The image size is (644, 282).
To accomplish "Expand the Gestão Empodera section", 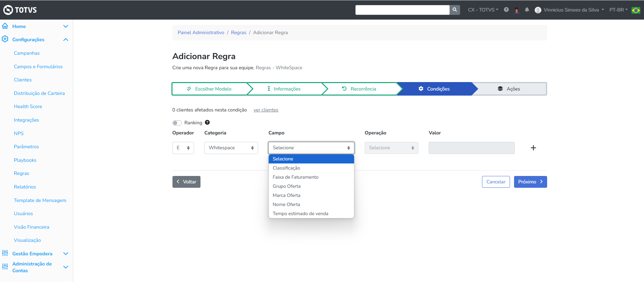I will (66, 254).
